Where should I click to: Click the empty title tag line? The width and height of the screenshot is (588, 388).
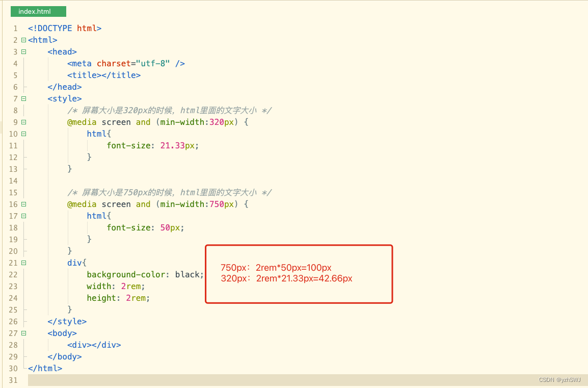click(104, 75)
